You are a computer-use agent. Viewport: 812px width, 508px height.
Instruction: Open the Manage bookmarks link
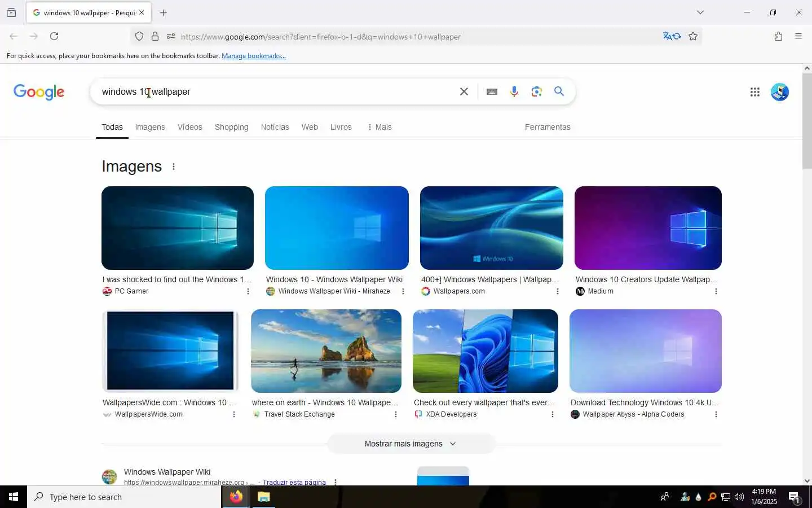pos(254,56)
